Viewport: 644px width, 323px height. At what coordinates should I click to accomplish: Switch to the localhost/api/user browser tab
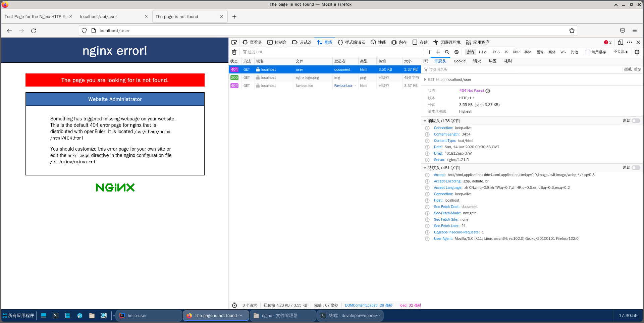114,16
